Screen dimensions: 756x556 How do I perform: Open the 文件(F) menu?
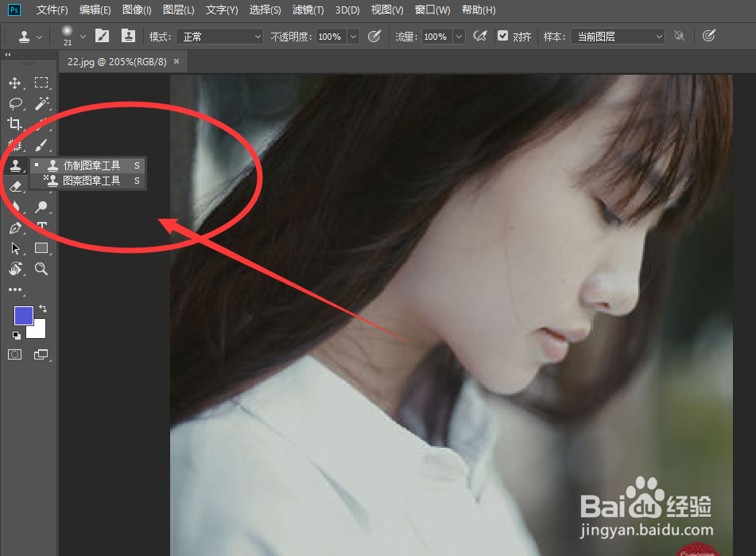coord(52,10)
